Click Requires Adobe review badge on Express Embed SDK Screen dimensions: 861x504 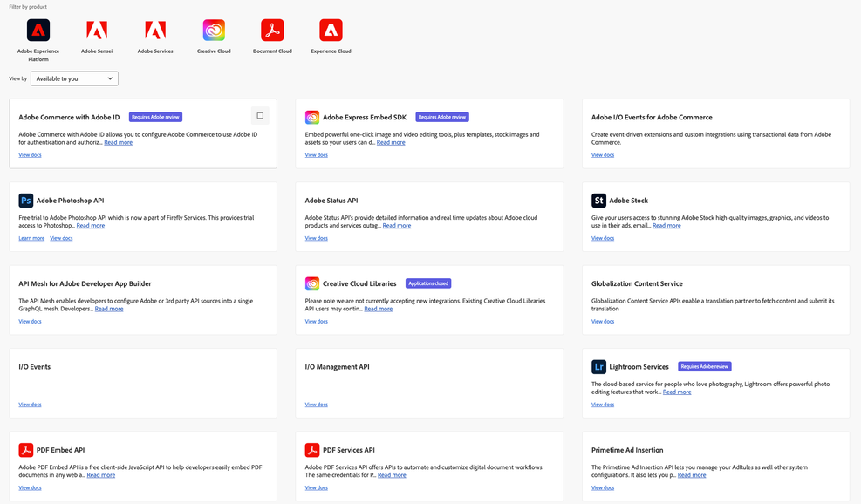(442, 117)
